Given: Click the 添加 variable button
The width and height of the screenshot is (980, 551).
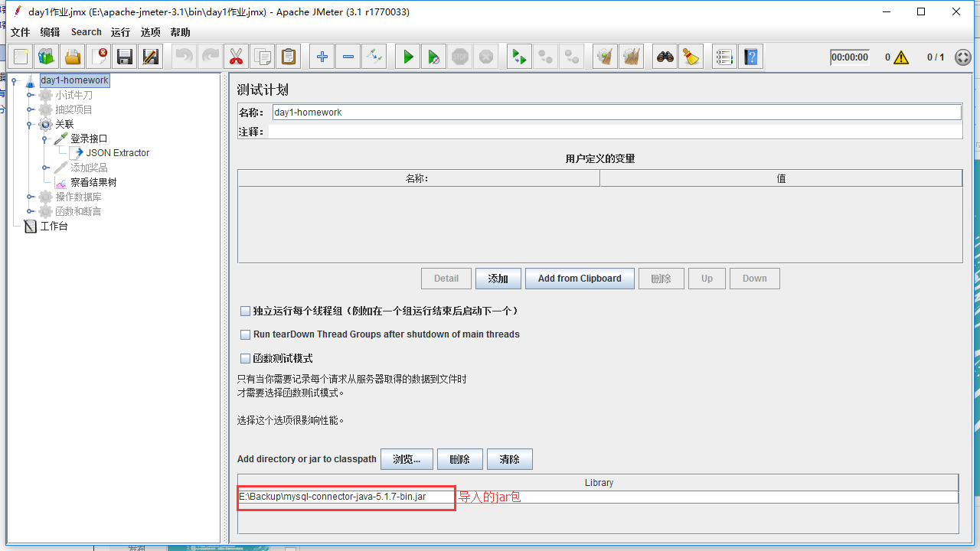Looking at the screenshot, I should click(498, 279).
